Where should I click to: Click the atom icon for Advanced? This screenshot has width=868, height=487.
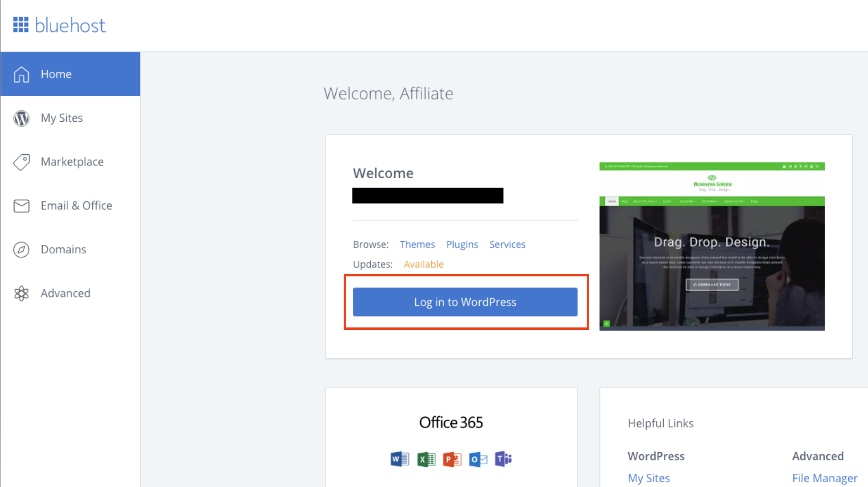(x=21, y=294)
